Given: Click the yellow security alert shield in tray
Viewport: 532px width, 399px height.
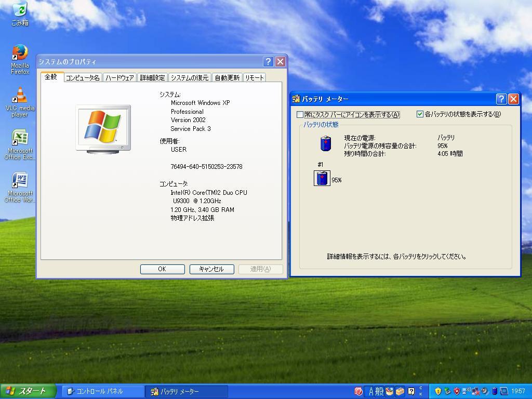Looking at the screenshot, I should pyautogui.click(x=438, y=392).
